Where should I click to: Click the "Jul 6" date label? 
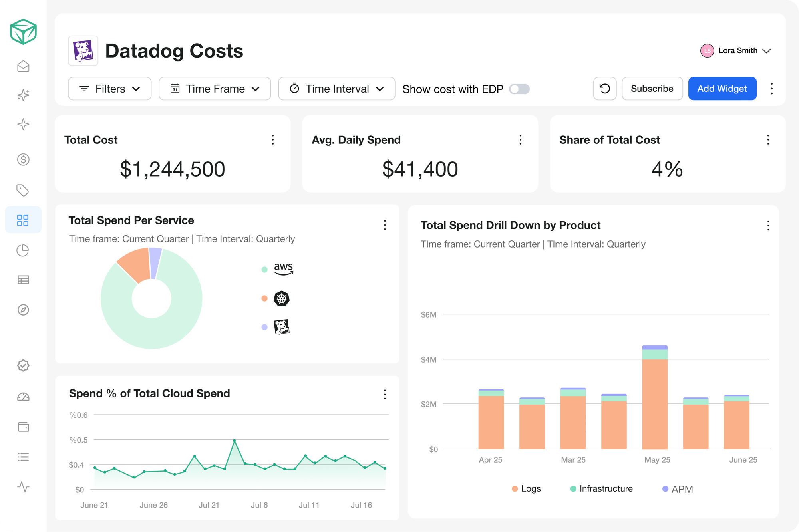[x=259, y=505]
